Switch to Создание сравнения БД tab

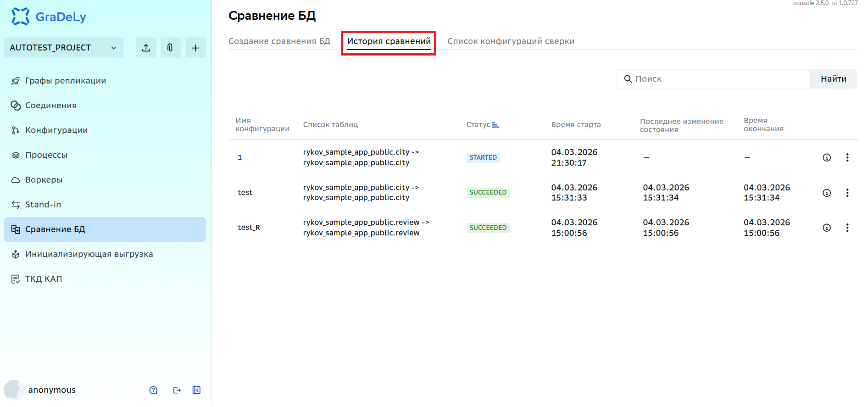click(x=279, y=41)
